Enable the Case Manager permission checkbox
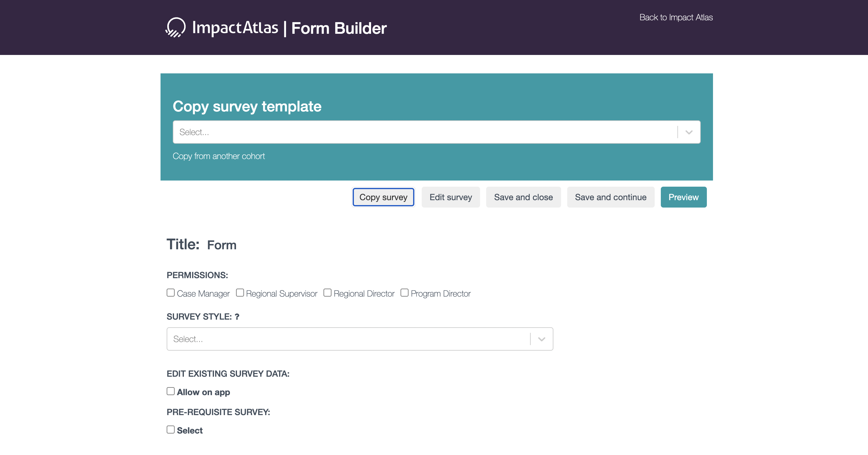 (171, 293)
